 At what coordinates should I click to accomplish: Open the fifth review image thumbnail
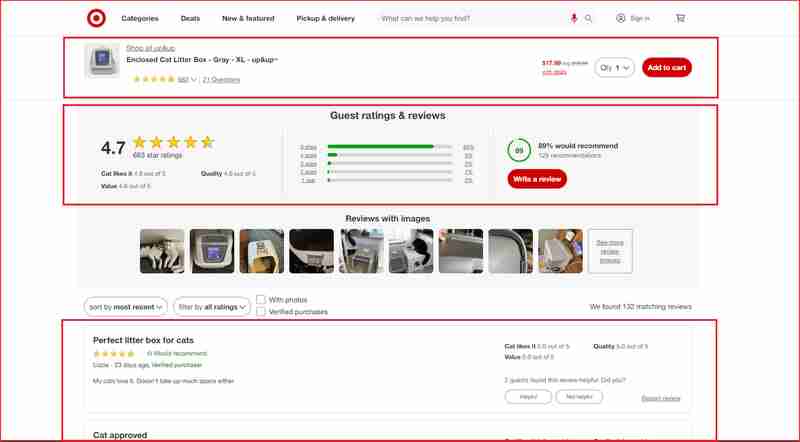point(361,251)
